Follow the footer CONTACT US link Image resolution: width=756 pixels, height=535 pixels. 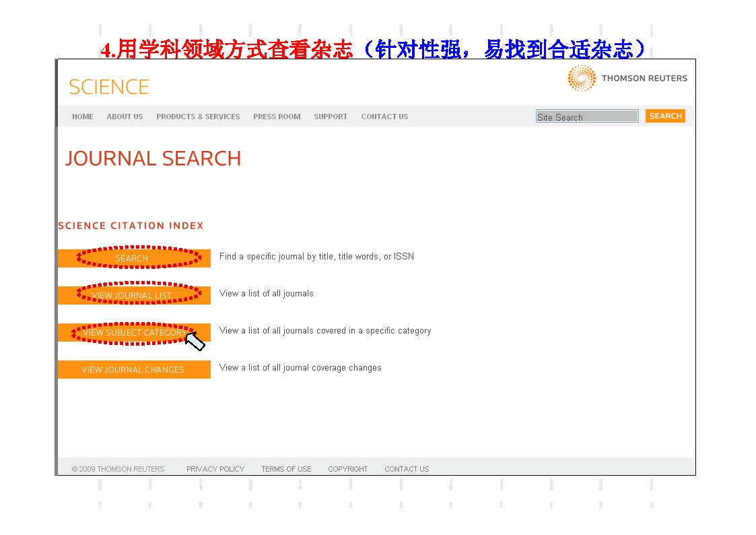(407, 469)
